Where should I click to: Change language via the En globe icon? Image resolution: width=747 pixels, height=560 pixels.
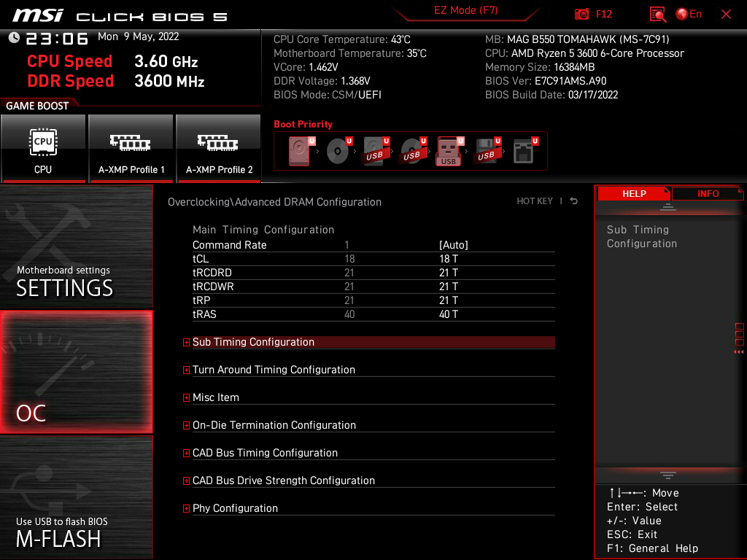pyautogui.click(x=689, y=15)
